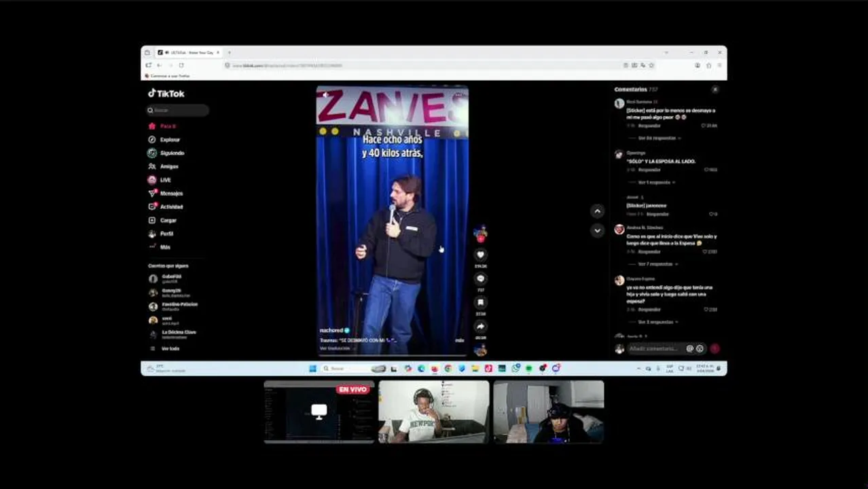Expand Más options in sidebar
868x489 pixels.
[160, 247]
